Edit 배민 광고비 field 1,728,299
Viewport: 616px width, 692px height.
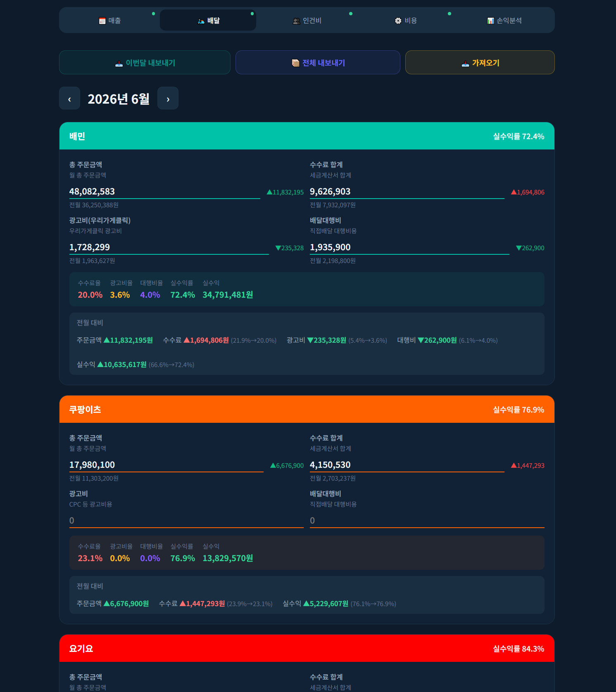pos(169,247)
